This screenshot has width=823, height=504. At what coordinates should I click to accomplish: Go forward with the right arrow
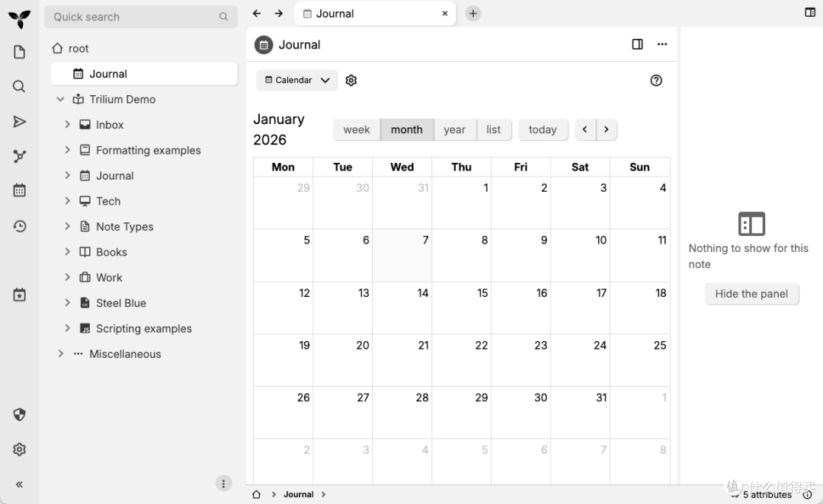(279, 14)
